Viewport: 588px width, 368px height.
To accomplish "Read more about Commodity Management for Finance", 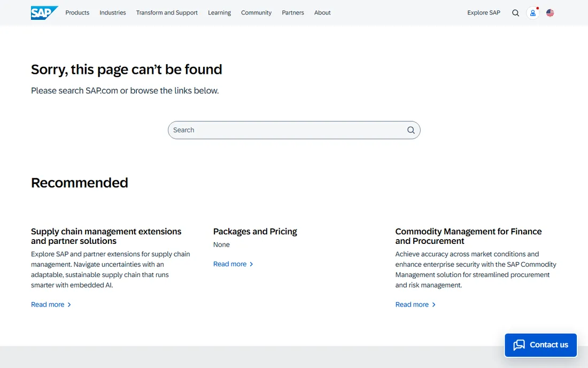I will (415, 304).
